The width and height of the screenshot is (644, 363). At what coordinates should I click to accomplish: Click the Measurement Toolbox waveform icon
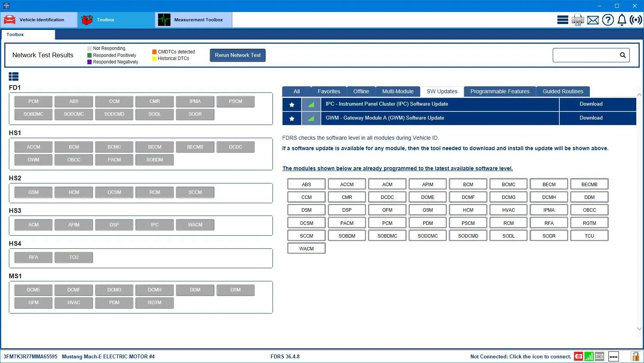pyautogui.click(x=164, y=20)
